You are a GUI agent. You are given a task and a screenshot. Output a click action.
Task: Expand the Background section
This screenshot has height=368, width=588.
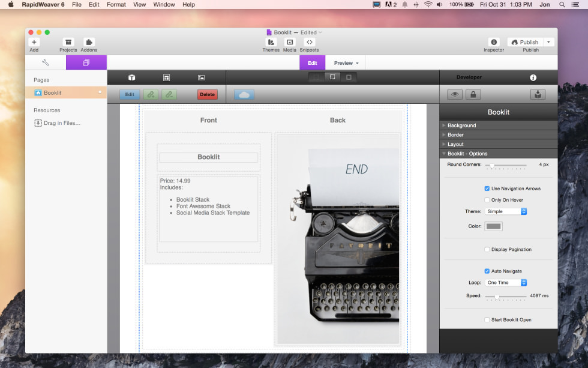point(499,125)
